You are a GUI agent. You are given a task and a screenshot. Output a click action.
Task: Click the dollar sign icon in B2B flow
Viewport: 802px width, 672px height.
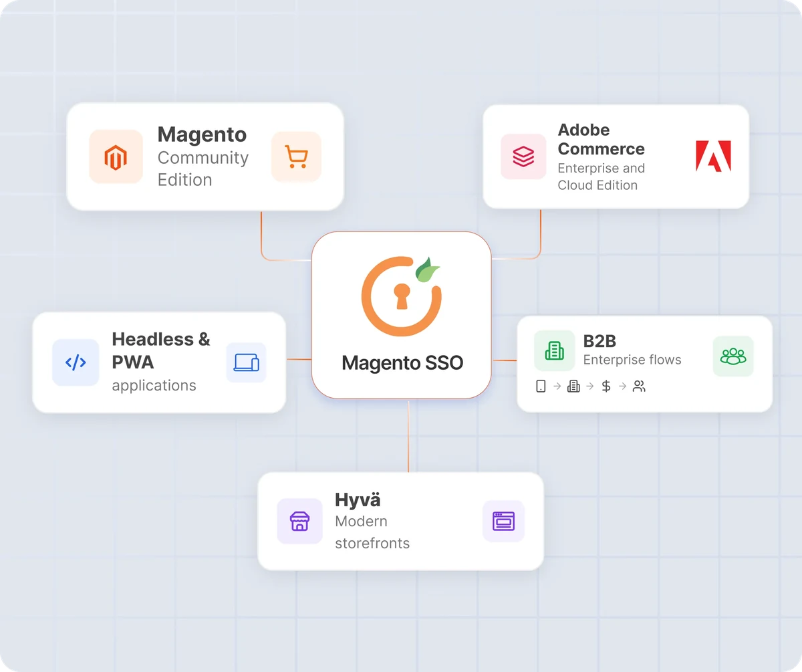606,386
